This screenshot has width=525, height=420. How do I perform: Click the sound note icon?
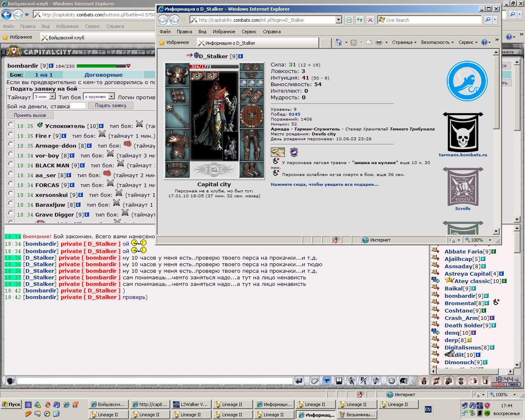[x=376, y=381]
